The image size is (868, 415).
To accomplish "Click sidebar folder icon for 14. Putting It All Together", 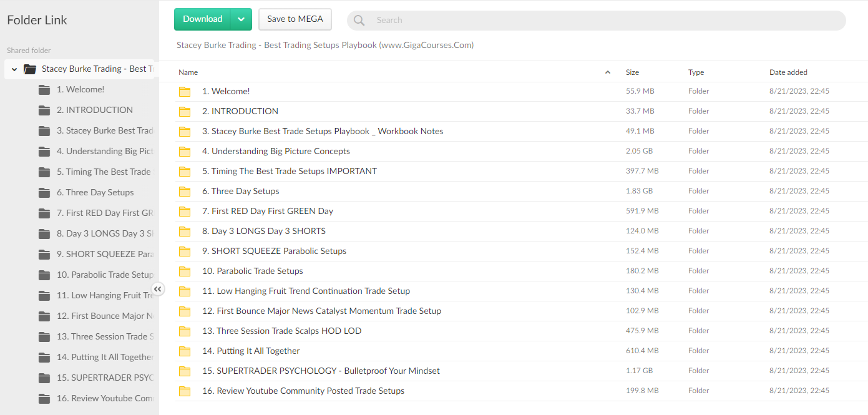I will pos(44,358).
